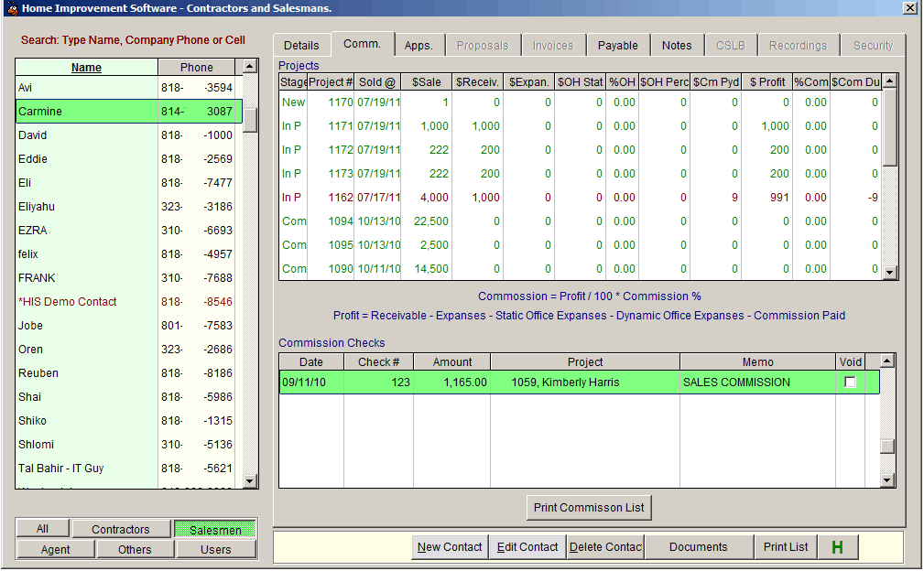Screen dimensions: 924x571
Task: Click the green H button
Action: coord(837,547)
